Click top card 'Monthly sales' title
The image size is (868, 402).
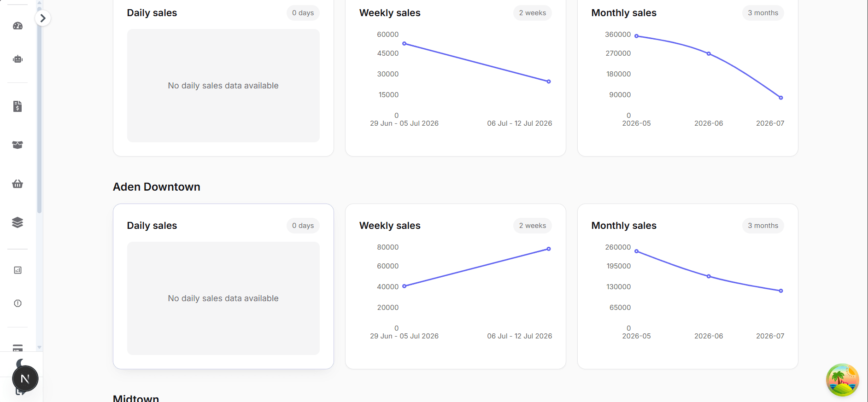624,13
